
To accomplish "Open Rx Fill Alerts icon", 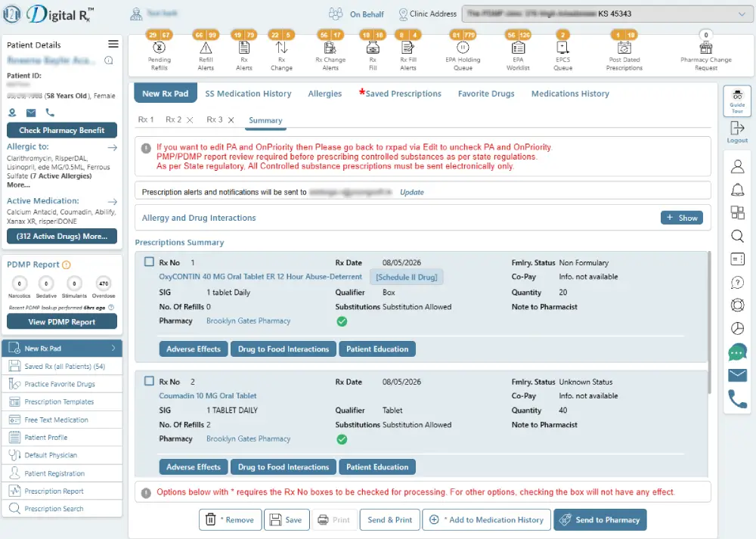I will (x=408, y=47).
